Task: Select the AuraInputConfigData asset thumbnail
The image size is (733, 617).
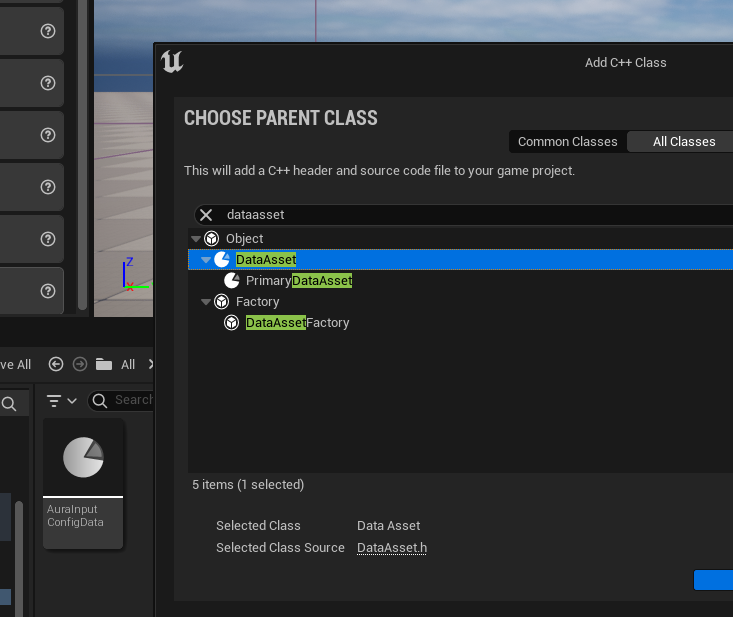Action: pyautogui.click(x=83, y=483)
